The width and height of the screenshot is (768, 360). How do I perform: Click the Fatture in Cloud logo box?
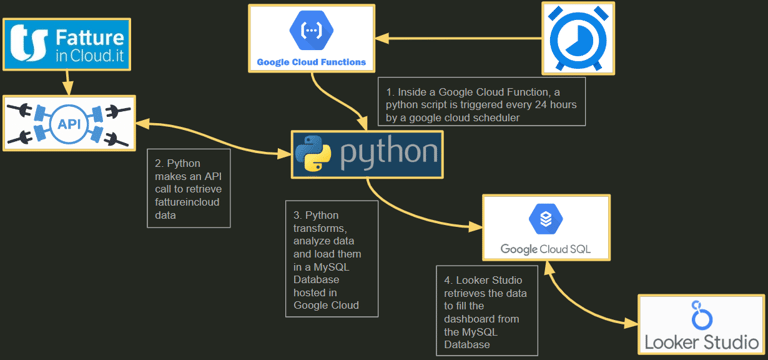(x=67, y=44)
